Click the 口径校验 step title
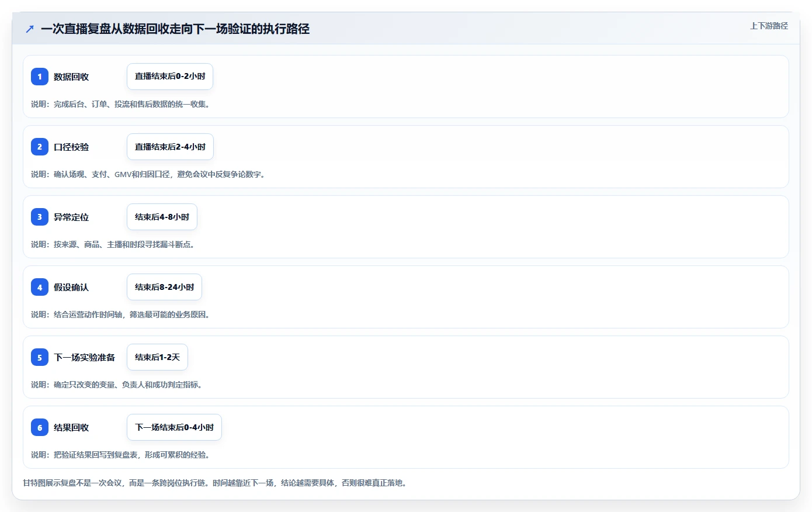Image resolution: width=812 pixels, height=512 pixels. coord(71,147)
